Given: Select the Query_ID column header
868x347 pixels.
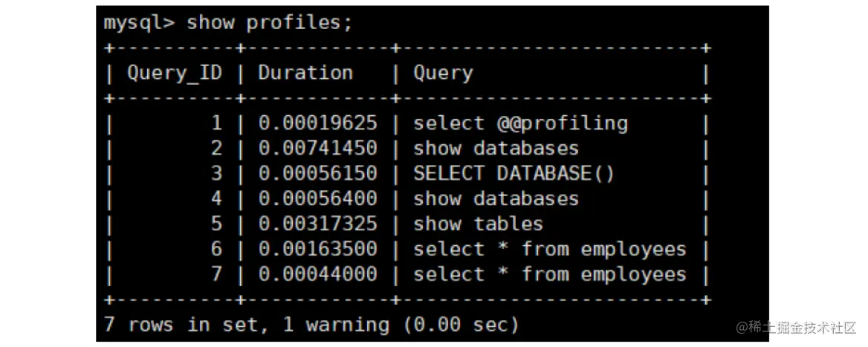Looking at the screenshot, I should point(175,74).
